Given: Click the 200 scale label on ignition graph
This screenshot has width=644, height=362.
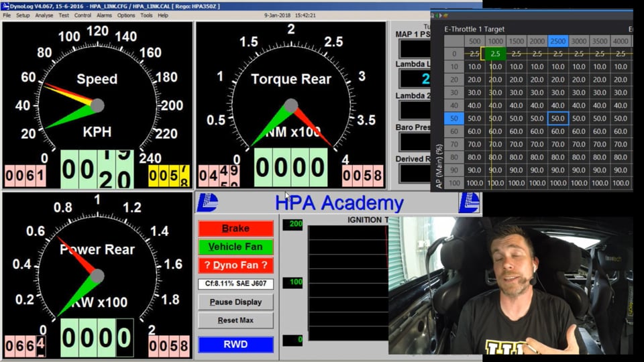Looking at the screenshot, I should [x=293, y=224].
